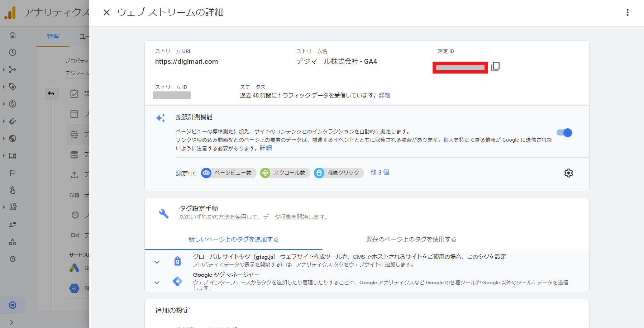Screen dimensions: 644x328
Task: Close the web stream details panel
Action: tap(106, 13)
